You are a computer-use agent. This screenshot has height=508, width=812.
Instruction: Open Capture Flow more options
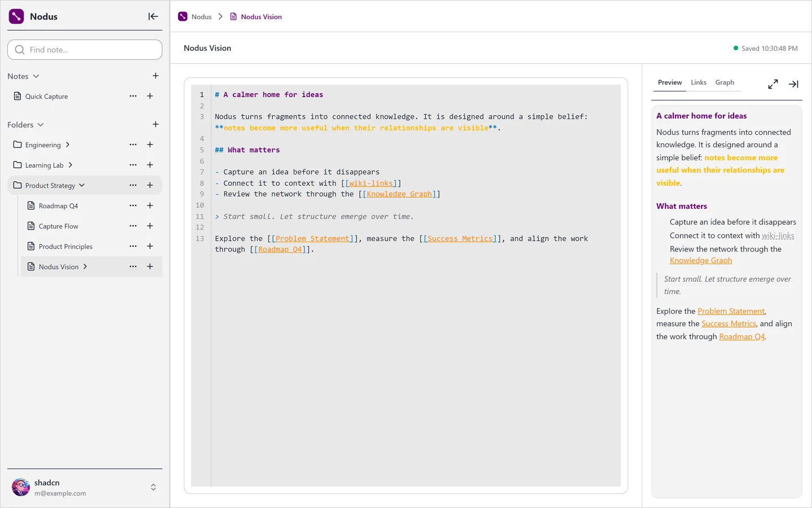(133, 226)
